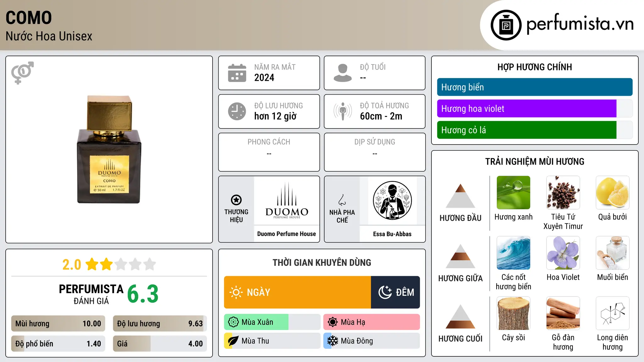Click the longevity value hơn 12 giờ
The height and width of the screenshot is (362, 644).
tap(275, 116)
